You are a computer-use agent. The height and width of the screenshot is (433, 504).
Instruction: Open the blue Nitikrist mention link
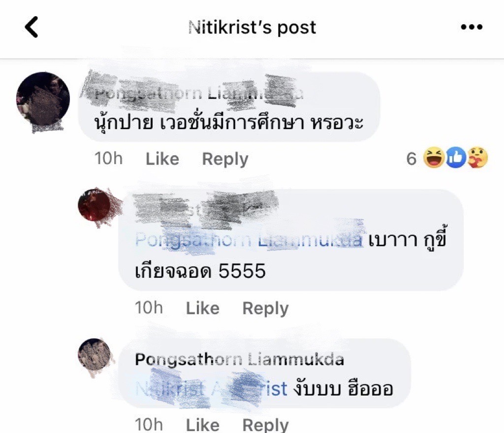pos(211,389)
